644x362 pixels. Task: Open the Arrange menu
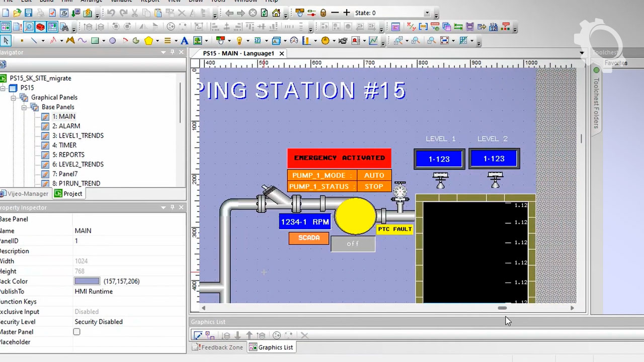[x=91, y=2]
